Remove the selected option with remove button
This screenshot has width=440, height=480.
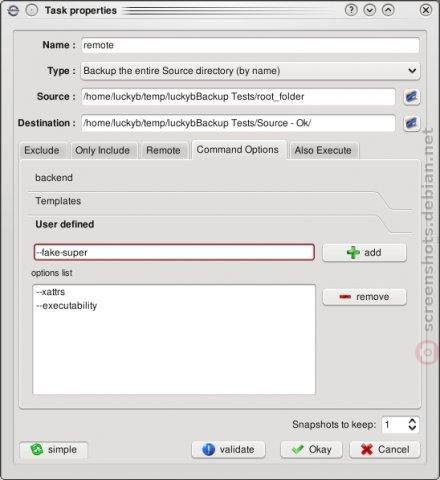click(364, 297)
